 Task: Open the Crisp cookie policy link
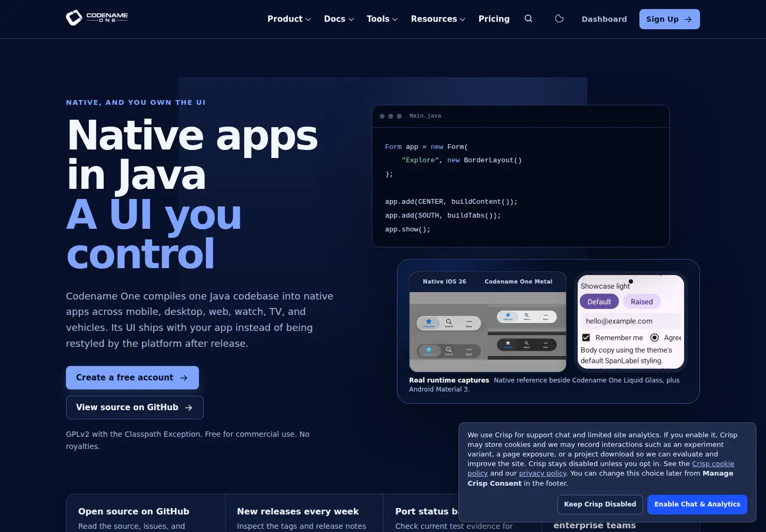(713, 464)
